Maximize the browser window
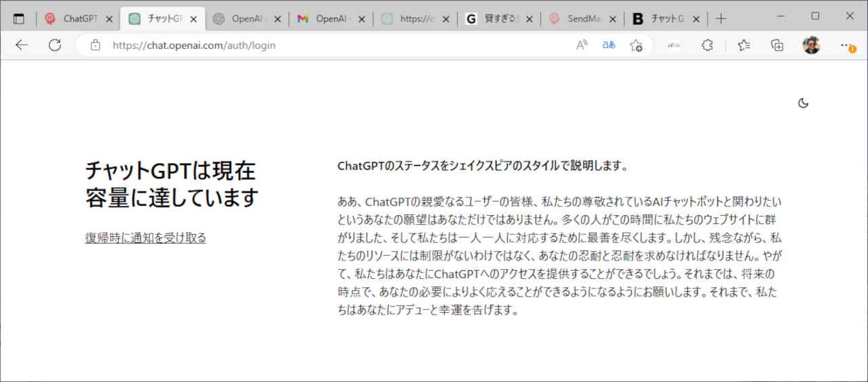Viewport: 868px width, 382px height. pos(815,16)
